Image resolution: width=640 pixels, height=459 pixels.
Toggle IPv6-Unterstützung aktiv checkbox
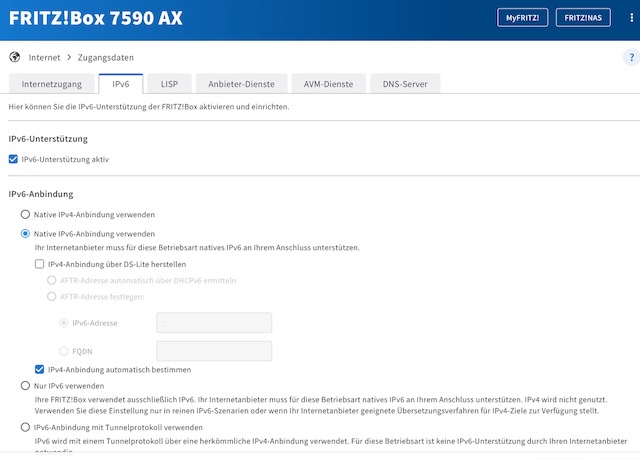pyautogui.click(x=13, y=159)
